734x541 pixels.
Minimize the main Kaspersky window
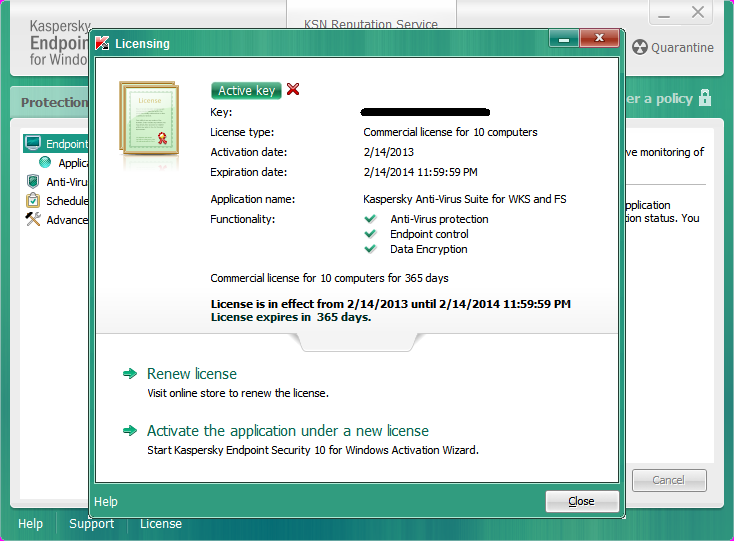point(664,13)
